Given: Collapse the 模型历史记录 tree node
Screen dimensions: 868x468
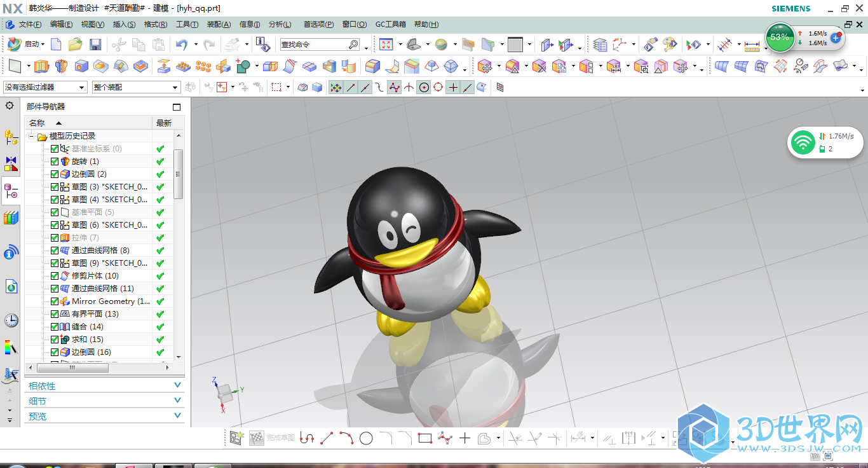Looking at the screenshot, I should (31, 136).
